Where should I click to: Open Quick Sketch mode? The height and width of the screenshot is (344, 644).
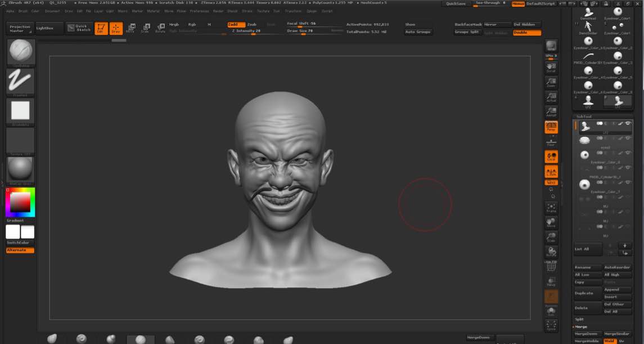point(79,28)
